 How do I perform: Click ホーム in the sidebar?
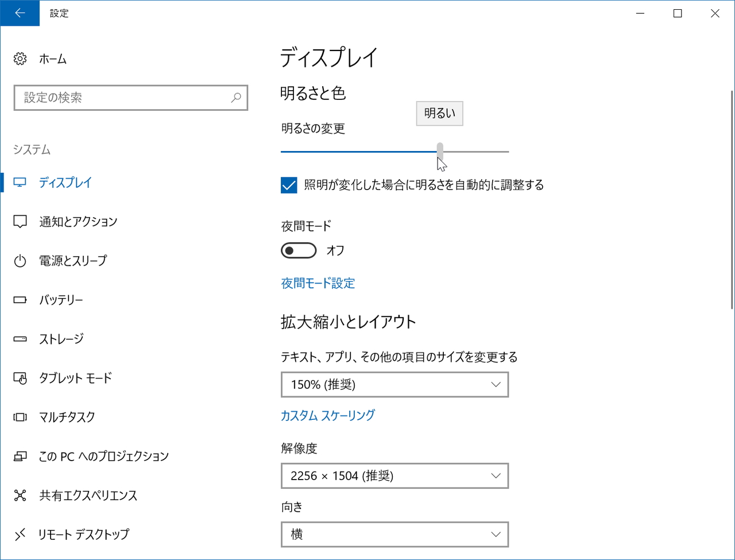coord(52,59)
